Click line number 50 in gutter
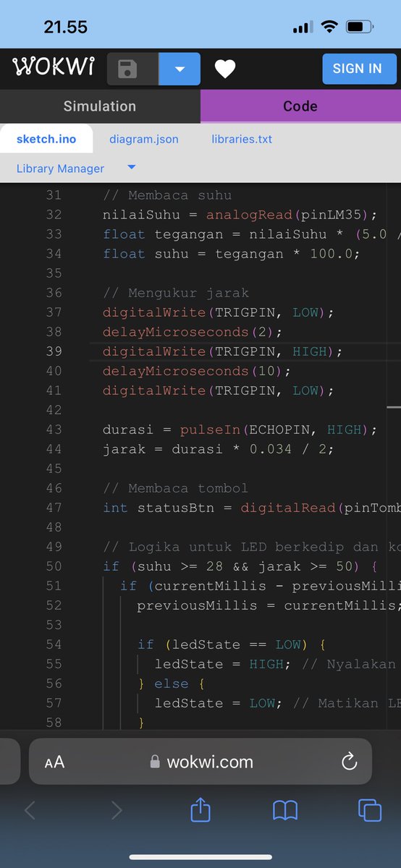This screenshot has width=401, height=868. (54, 566)
